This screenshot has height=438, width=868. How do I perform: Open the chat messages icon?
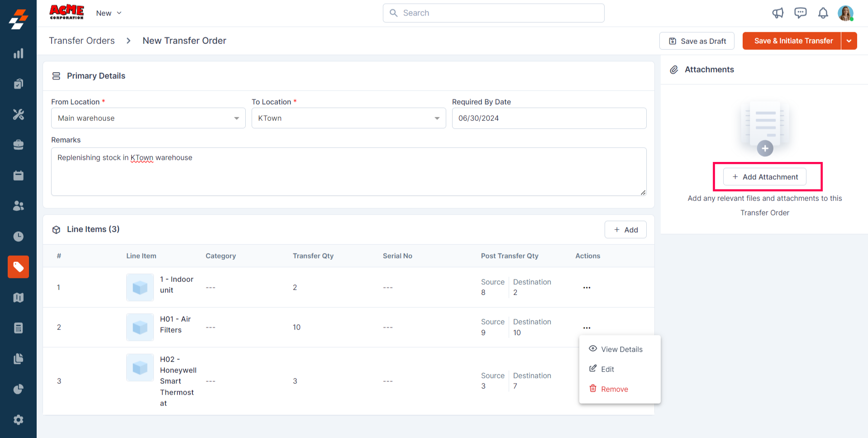(800, 13)
